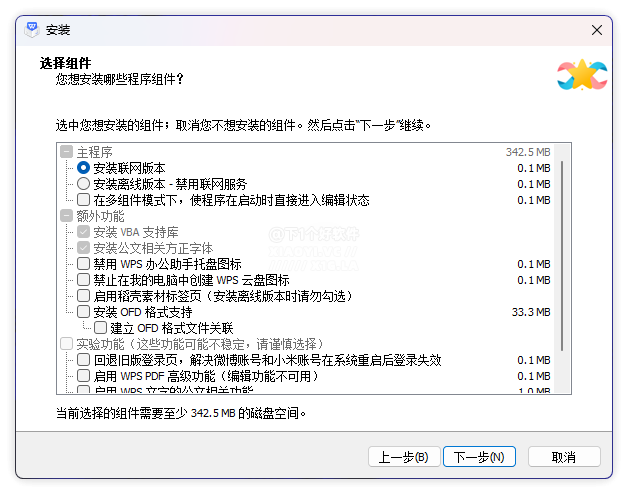Click the 当前选择的组件需要至少 342.5 MB disk space text
This screenshot has height=494, width=628.
181,413
